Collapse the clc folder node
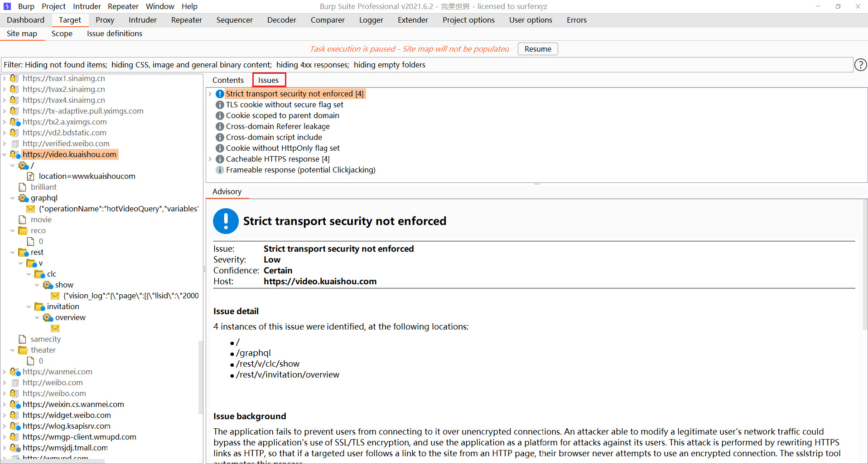868x464 pixels. 29,274
